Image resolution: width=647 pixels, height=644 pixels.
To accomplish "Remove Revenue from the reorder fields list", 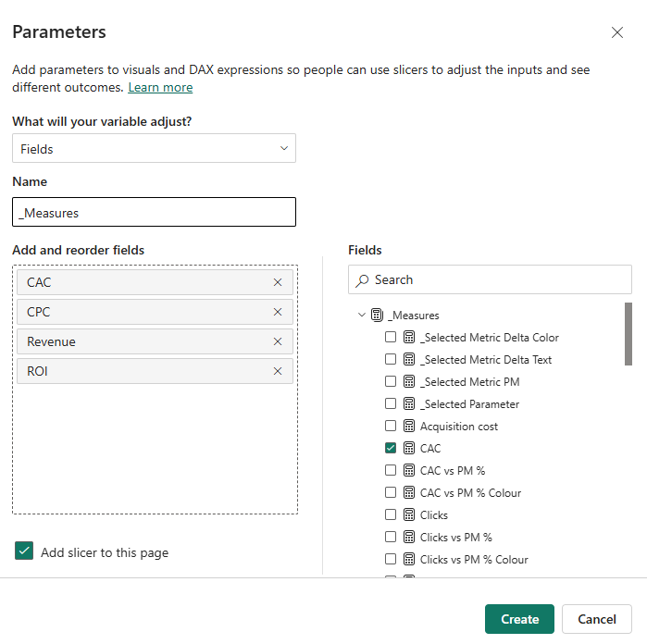I will pyautogui.click(x=278, y=341).
